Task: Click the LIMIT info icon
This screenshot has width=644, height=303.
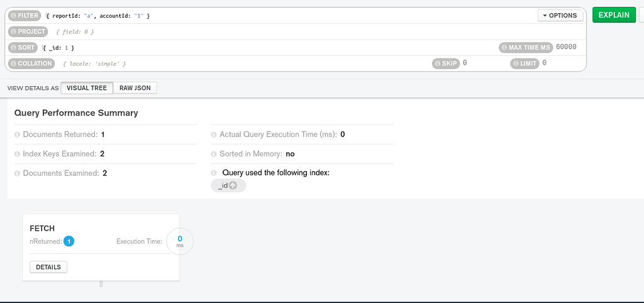Action: 516,63
